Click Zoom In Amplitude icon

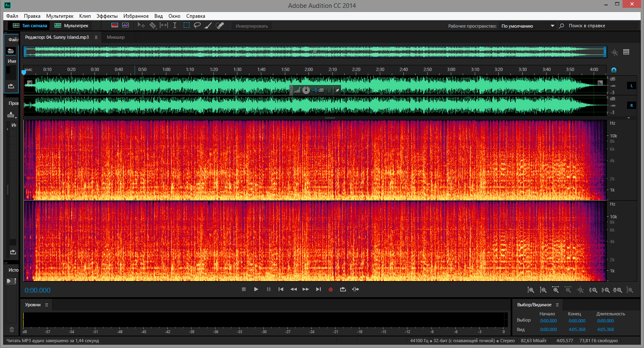pyautogui.click(x=531, y=290)
